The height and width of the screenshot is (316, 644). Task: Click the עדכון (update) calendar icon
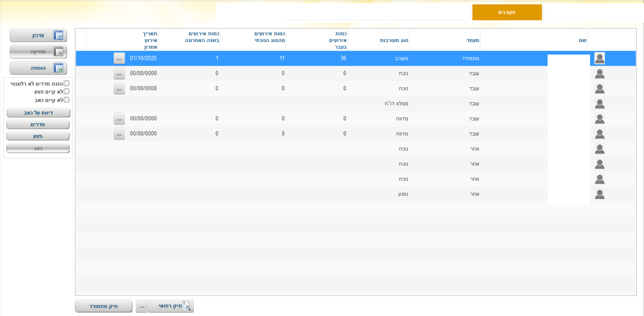coord(58,36)
